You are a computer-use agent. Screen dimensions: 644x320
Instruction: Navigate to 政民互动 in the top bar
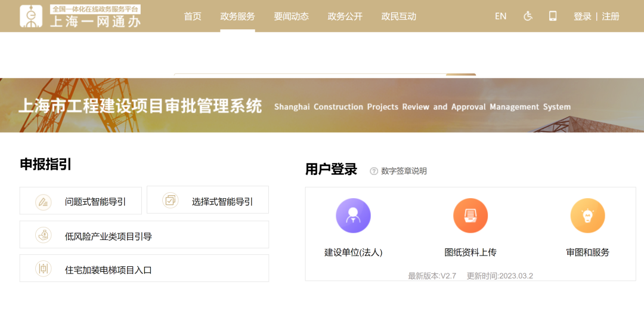398,16
